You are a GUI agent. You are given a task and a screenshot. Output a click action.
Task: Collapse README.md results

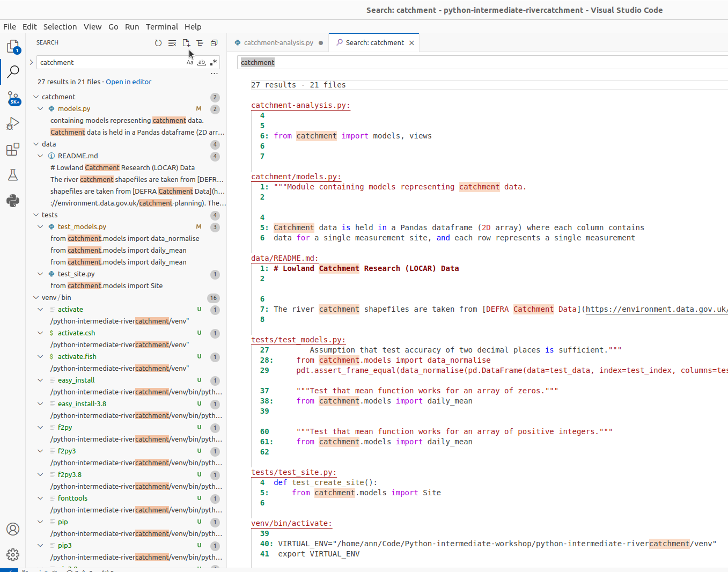click(40, 156)
